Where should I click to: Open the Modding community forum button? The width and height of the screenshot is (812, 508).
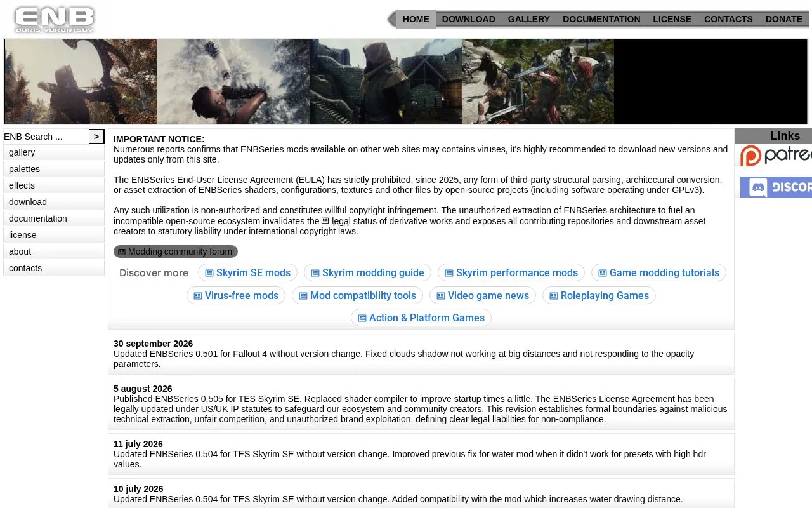[176, 251]
